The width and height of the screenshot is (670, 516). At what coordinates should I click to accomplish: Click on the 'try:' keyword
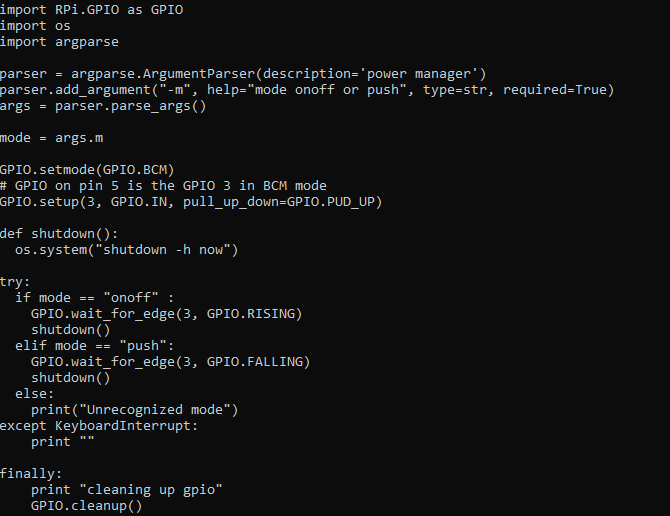coord(15,281)
